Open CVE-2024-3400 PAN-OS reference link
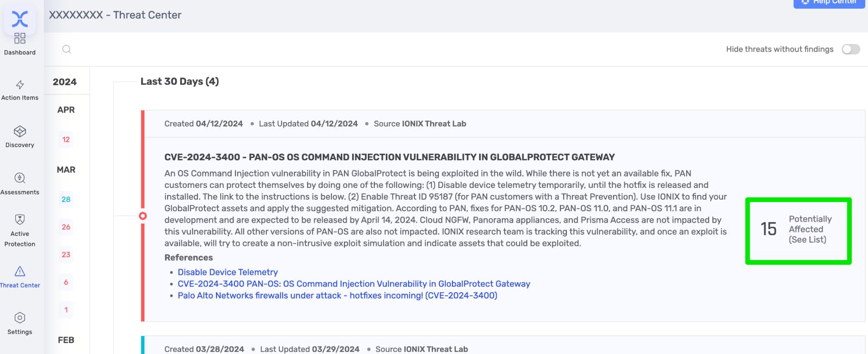Image resolution: width=868 pixels, height=354 pixels. click(354, 284)
